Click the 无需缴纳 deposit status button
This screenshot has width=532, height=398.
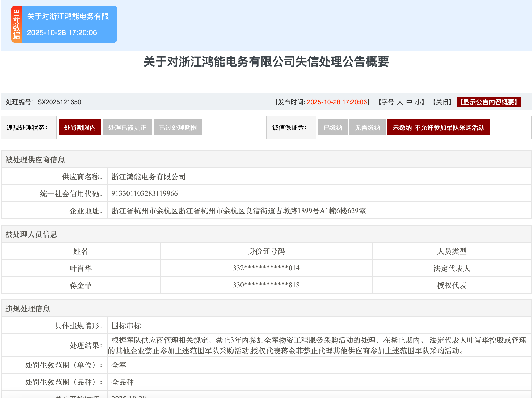pos(367,127)
